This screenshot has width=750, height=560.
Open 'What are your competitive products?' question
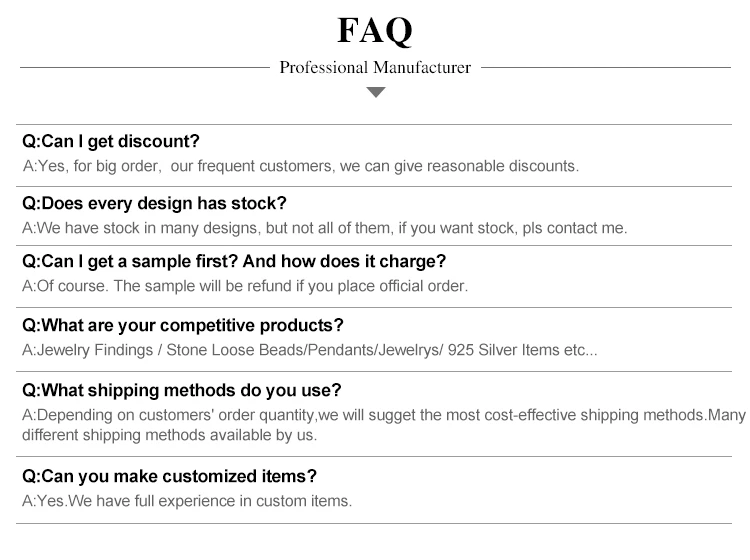point(183,325)
